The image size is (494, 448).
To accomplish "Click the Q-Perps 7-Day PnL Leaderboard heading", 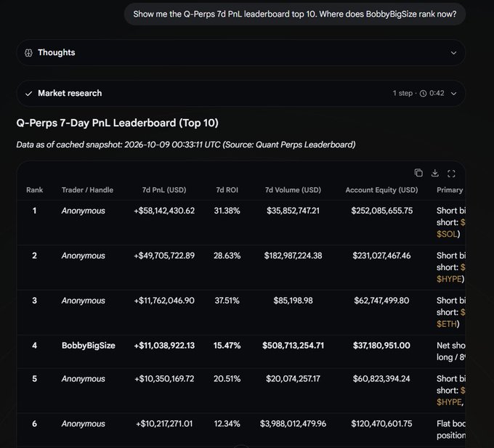I will pyautogui.click(x=117, y=123).
